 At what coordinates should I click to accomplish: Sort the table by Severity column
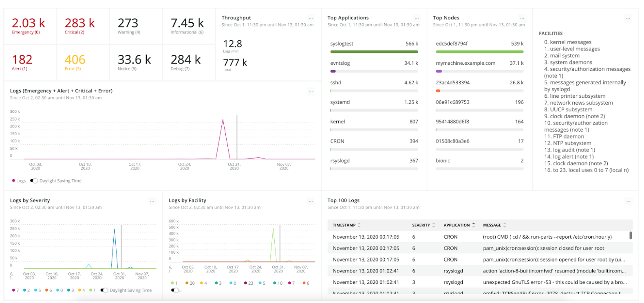click(423, 225)
